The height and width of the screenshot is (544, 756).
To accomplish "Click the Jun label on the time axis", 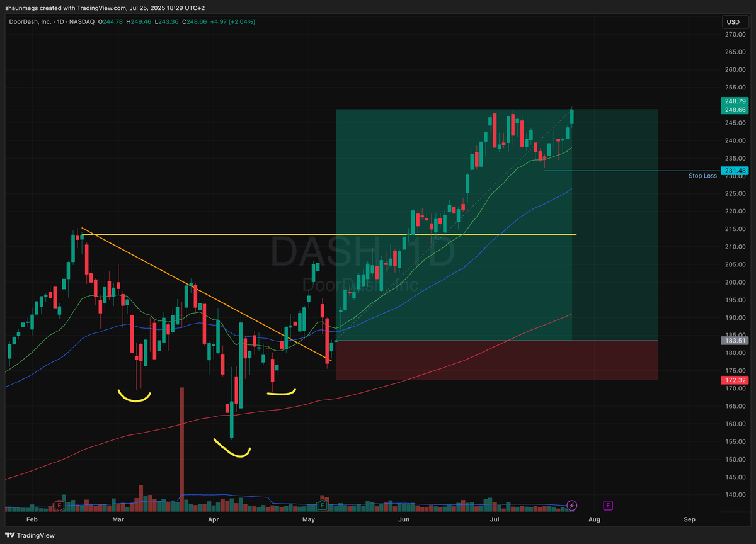I will pos(404,519).
